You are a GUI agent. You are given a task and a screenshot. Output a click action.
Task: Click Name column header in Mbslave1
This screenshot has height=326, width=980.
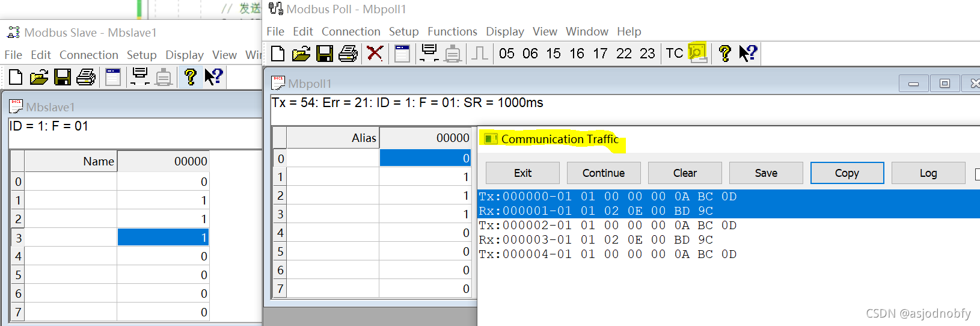71,161
